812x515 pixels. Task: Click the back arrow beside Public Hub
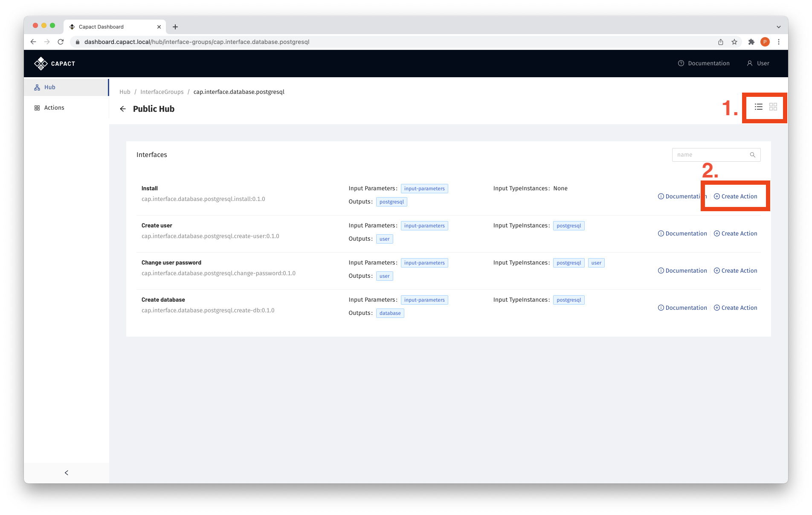click(x=123, y=109)
